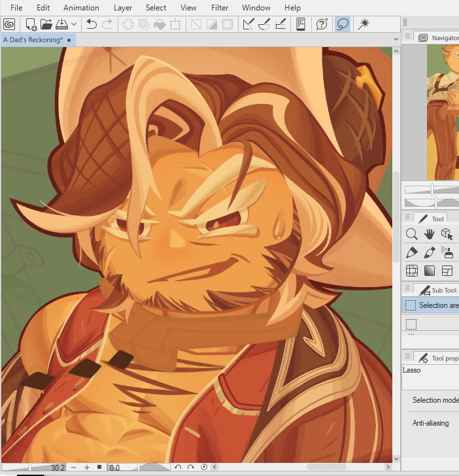Select the Brush tool
The image size is (459, 476).
click(429, 252)
